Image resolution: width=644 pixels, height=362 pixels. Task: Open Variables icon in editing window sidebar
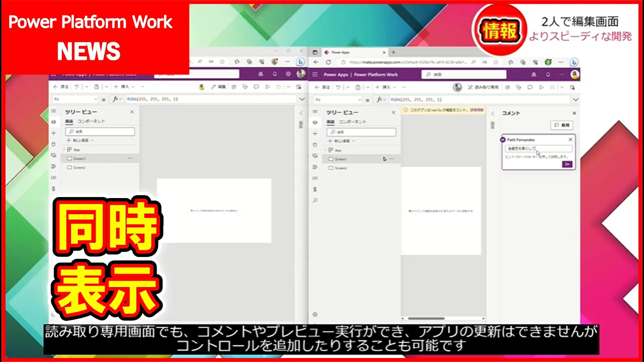pyautogui.click(x=54, y=177)
